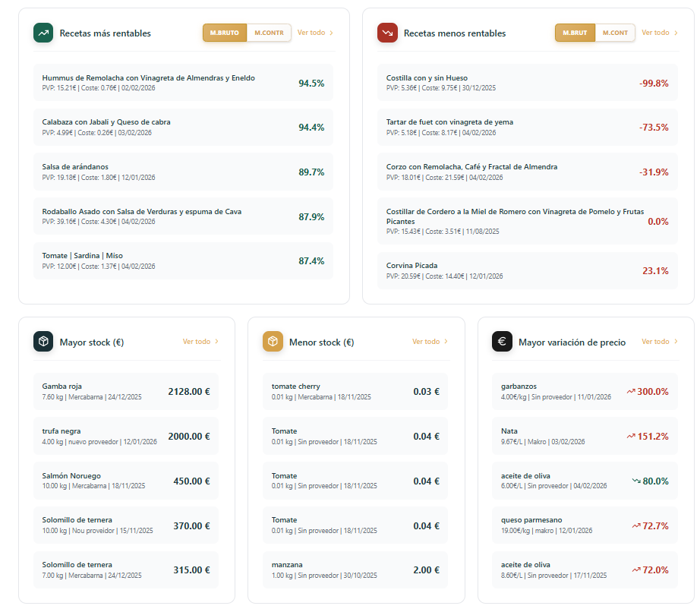Switch to M.CONTR in Recetas más rentables
This screenshot has width=700, height=609.
[269, 33]
